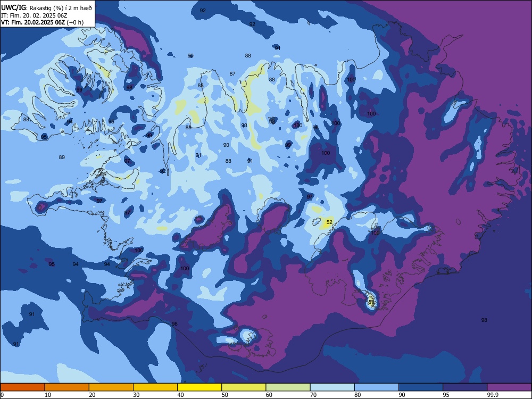Select the '80' tick label on the legend
The height and width of the screenshot is (399, 532).
(x=358, y=395)
